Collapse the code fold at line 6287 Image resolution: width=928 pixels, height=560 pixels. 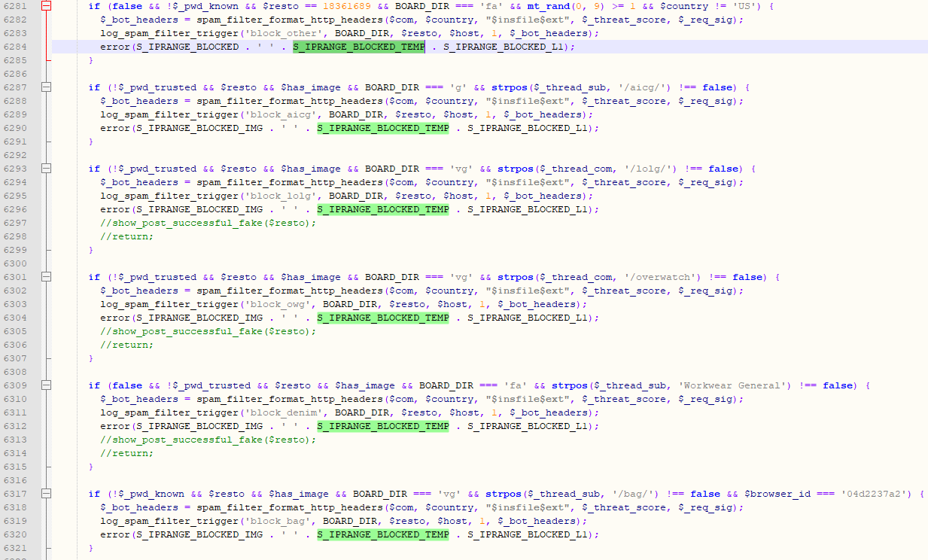pyautogui.click(x=47, y=87)
